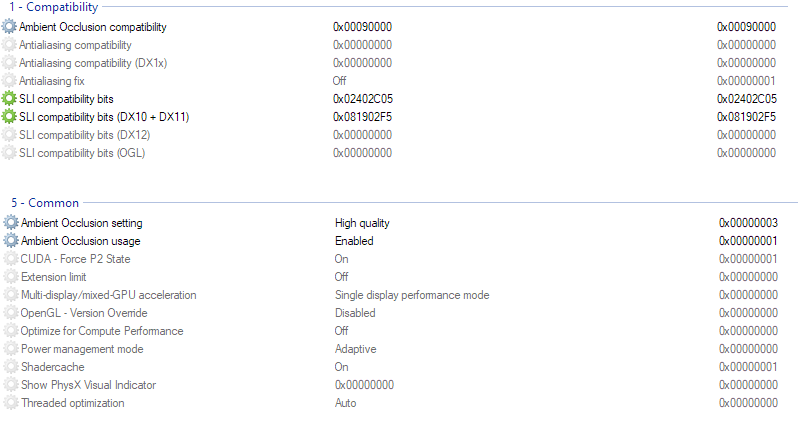The width and height of the screenshot is (803, 421).
Task: Open the Ambient Occlusion usage Enabled value
Action: tap(354, 241)
